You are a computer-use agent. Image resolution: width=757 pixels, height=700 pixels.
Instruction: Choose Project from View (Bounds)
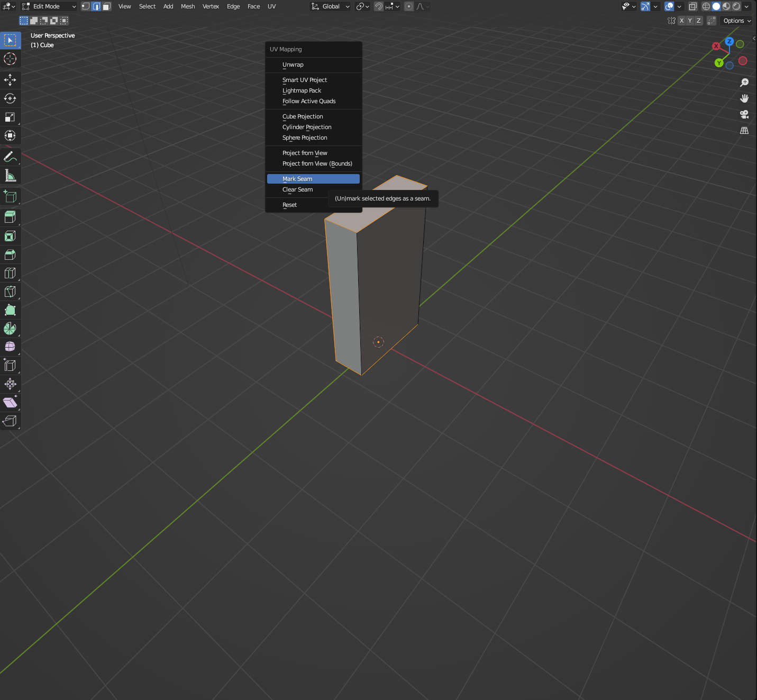313,163
